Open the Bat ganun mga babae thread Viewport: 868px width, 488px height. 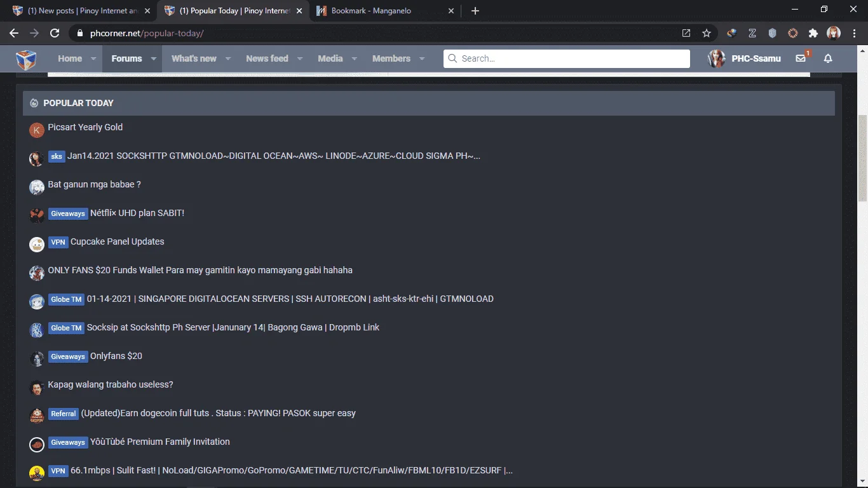(x=94, y=184)
